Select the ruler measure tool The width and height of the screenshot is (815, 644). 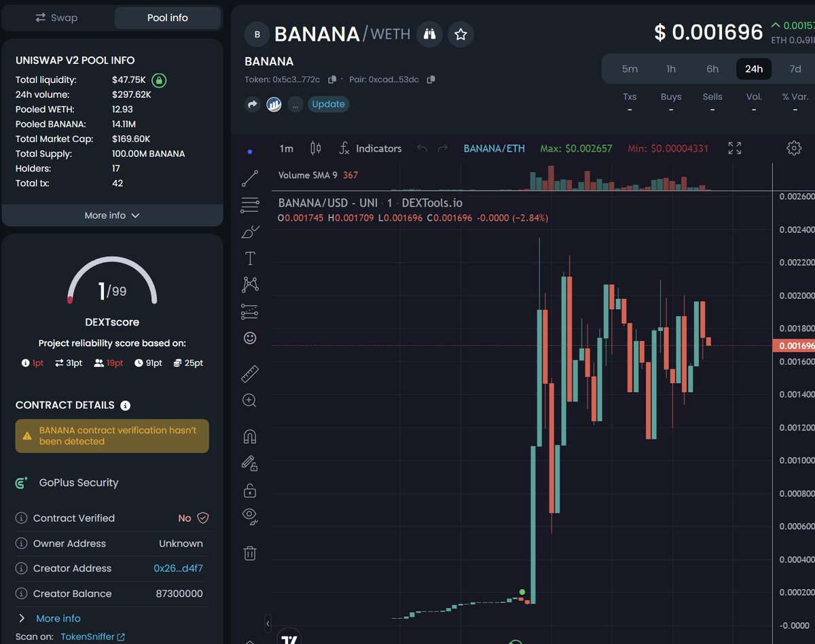tap(250, 374)
